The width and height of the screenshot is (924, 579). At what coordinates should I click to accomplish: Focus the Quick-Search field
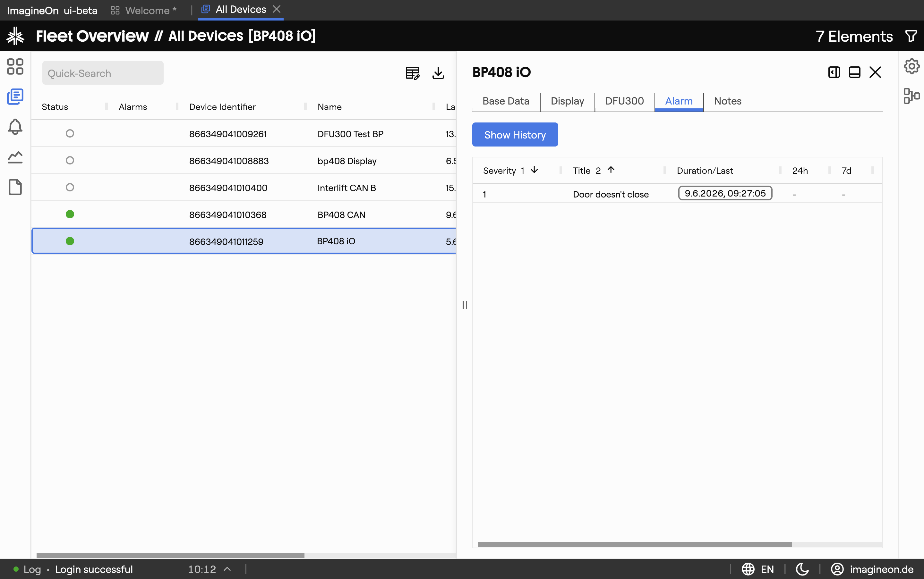pos(103,73)
